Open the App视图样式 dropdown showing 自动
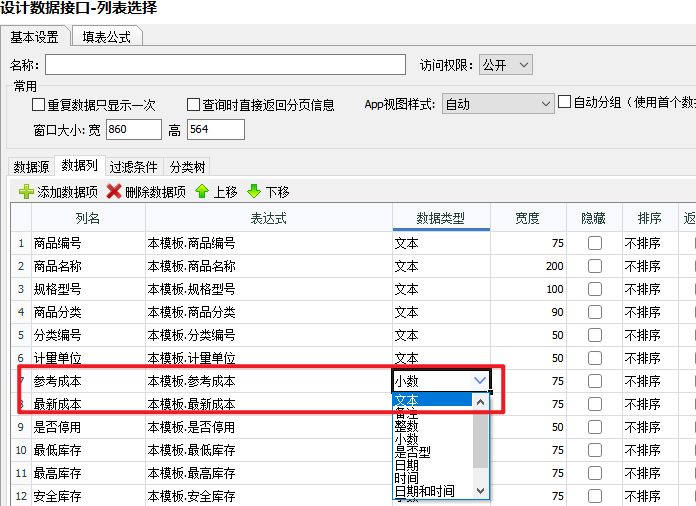Image resolution: width=696 pixels, height=506 pixels. tap(498, 104)
